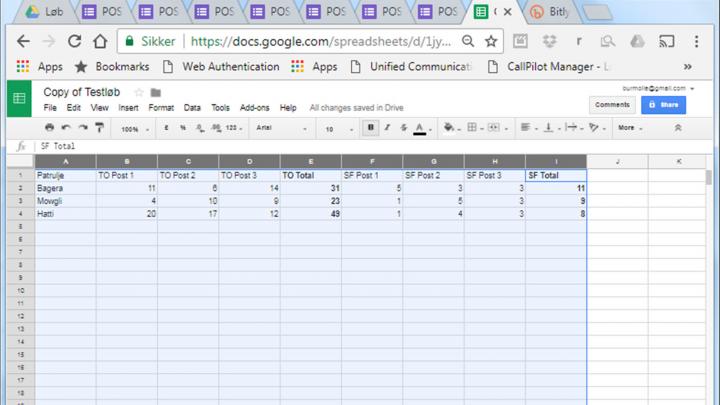Open the Google Sheets home icon

click(x=19, y=98)
